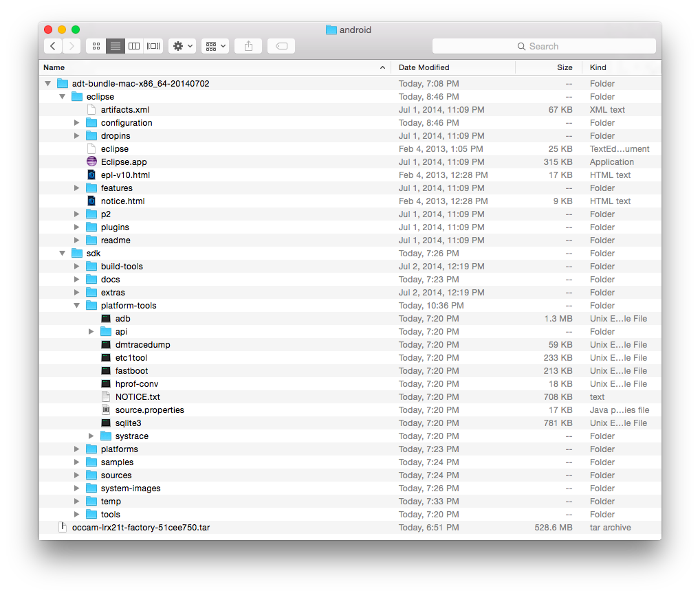
Task: Switch to column view
Action: pyautogui.click(x=134, y=45)
